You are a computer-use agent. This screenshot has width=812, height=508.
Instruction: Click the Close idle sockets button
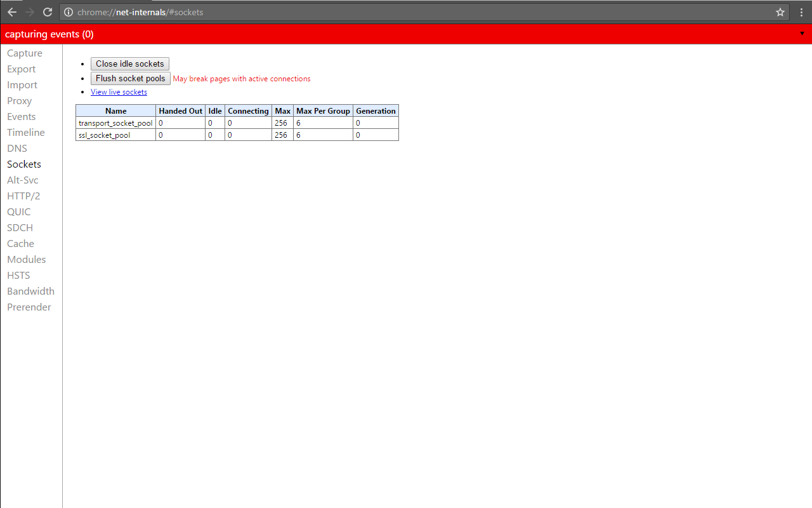(130, 64)
